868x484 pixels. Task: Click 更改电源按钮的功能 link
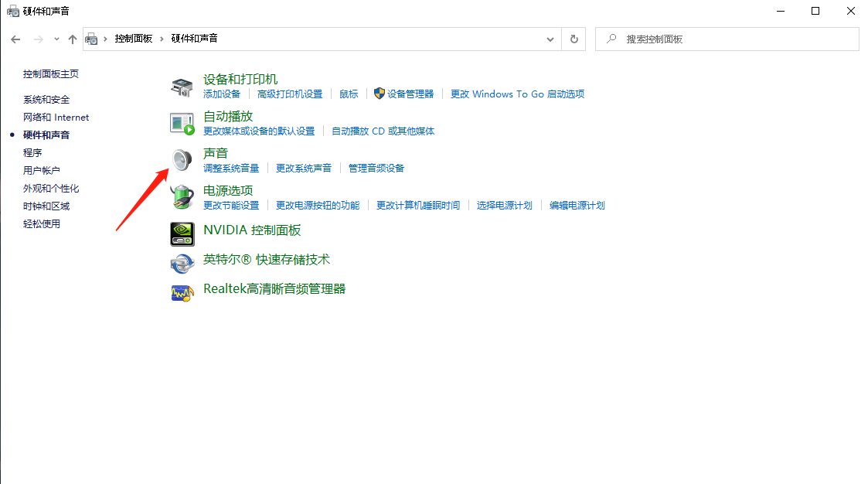pos(318,206)
